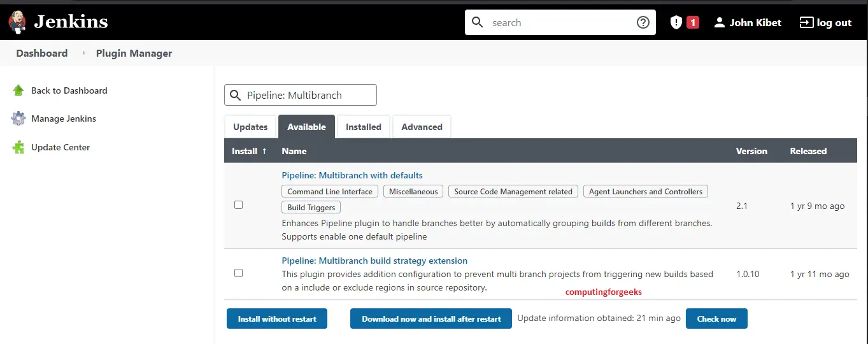Click the search help question mark icon

click(x=643, y=22)
